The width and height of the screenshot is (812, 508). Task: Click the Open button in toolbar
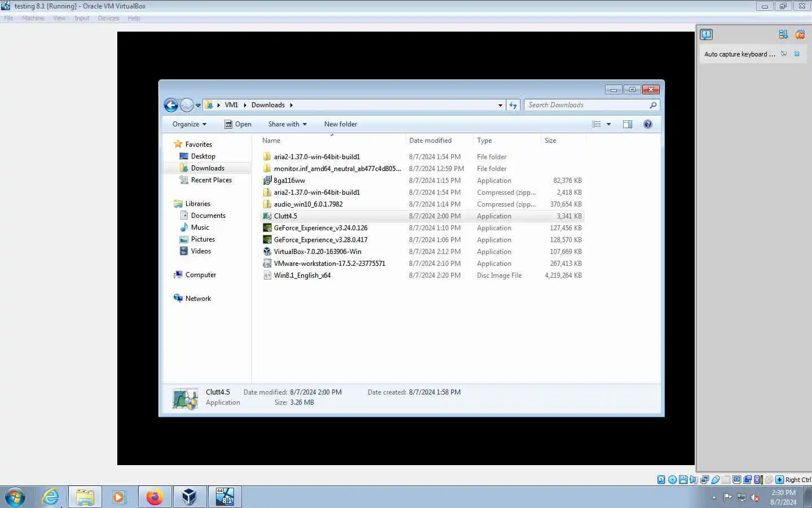[x=238, y=124]
